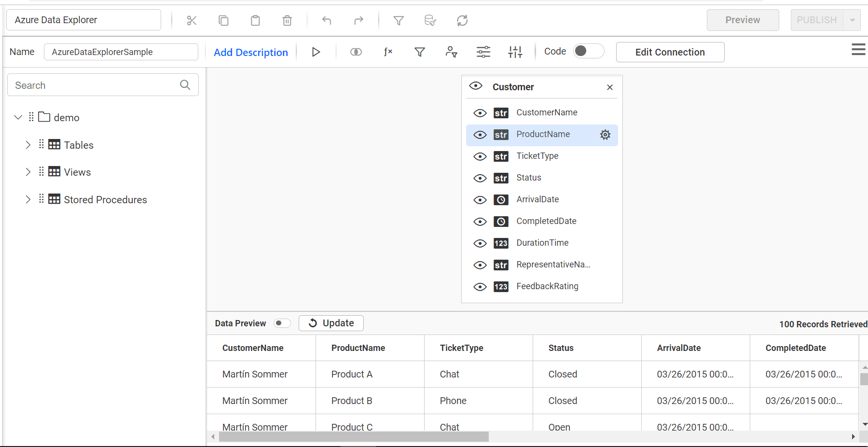Hide the CompletedDate column
This screenshot has height=447, width=868.
(x=480, y=222)
